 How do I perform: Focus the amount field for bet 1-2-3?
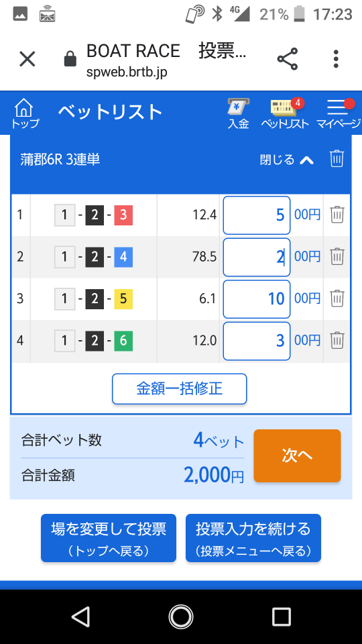coord(257,215)
